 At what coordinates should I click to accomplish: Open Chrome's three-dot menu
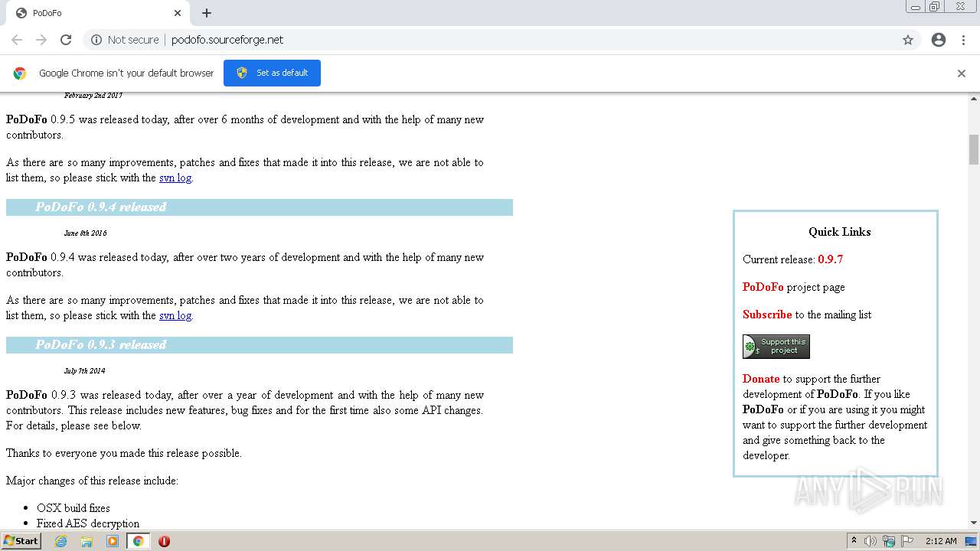pyautogui.click(x=963, y=40)
